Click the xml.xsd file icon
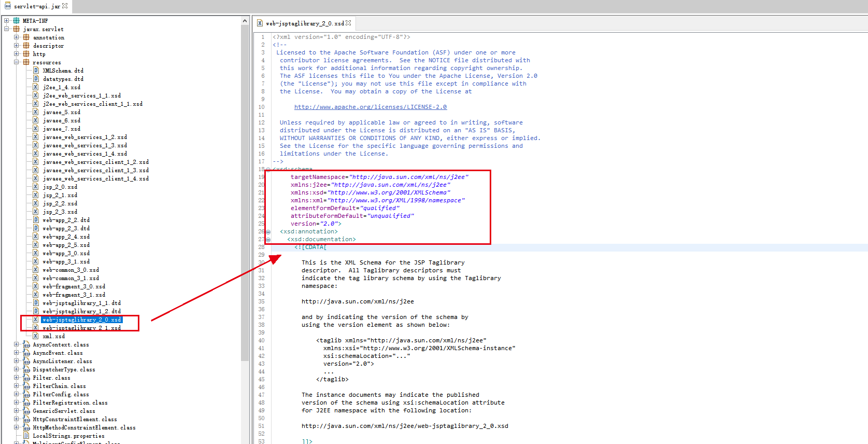 36,336
